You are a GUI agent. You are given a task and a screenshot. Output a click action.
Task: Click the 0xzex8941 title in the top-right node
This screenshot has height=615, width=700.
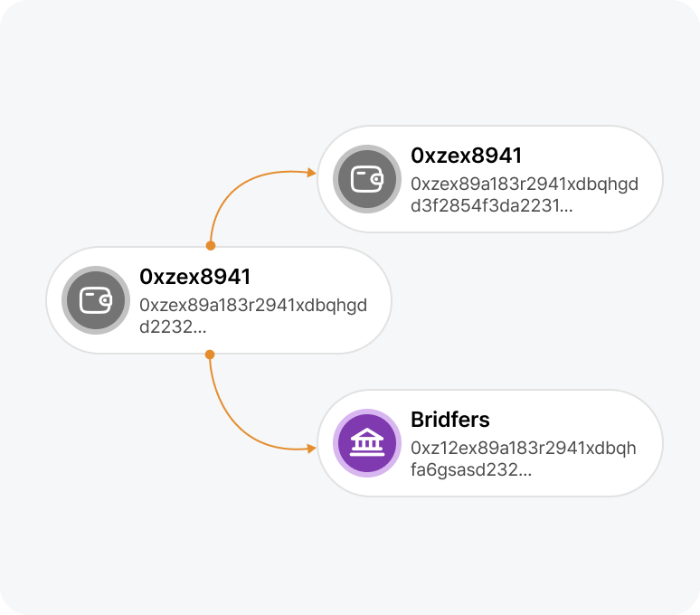(x=466, y=156)
